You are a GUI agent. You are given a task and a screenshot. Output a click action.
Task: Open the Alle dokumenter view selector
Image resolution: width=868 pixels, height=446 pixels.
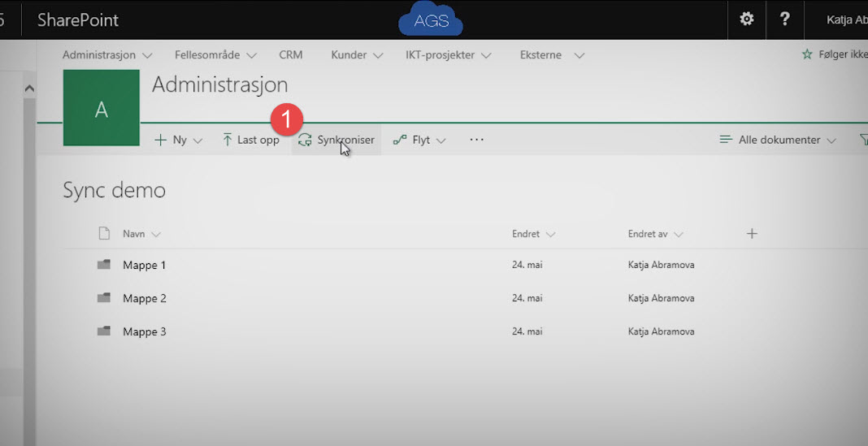coord(778,140)
